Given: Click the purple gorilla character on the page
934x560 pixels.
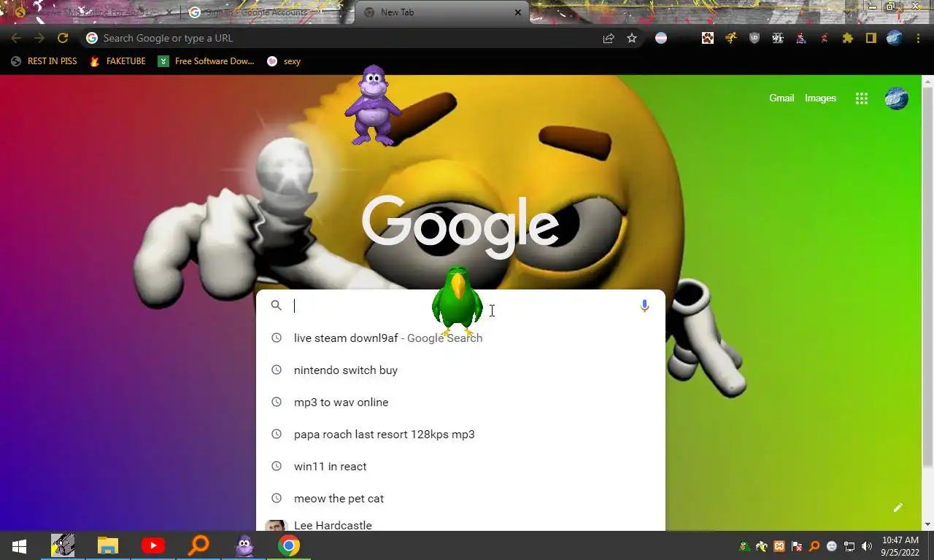Looking at the screenshot, I should pyautogui.click(x=374, y=105).
